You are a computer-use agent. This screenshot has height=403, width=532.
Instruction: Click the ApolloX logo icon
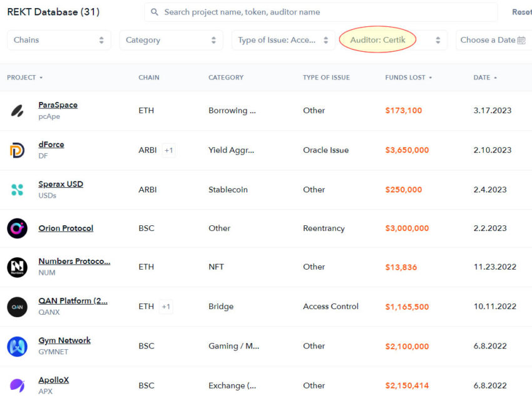point(17,385)
